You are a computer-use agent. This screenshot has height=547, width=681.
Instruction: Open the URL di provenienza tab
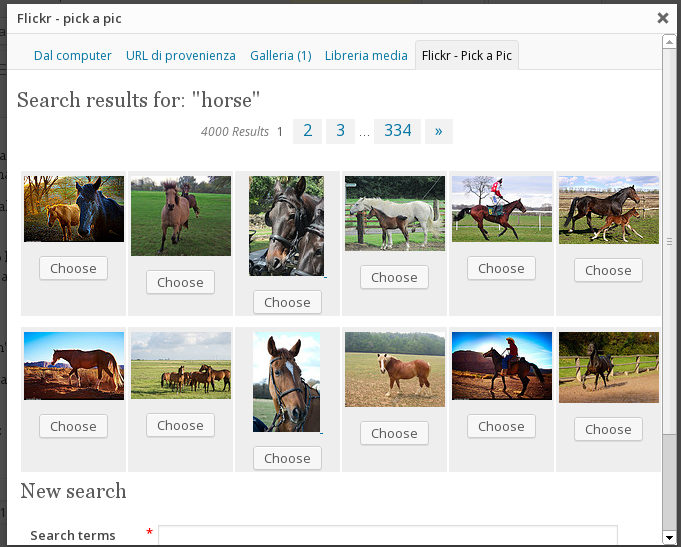[x=181, y=56]
